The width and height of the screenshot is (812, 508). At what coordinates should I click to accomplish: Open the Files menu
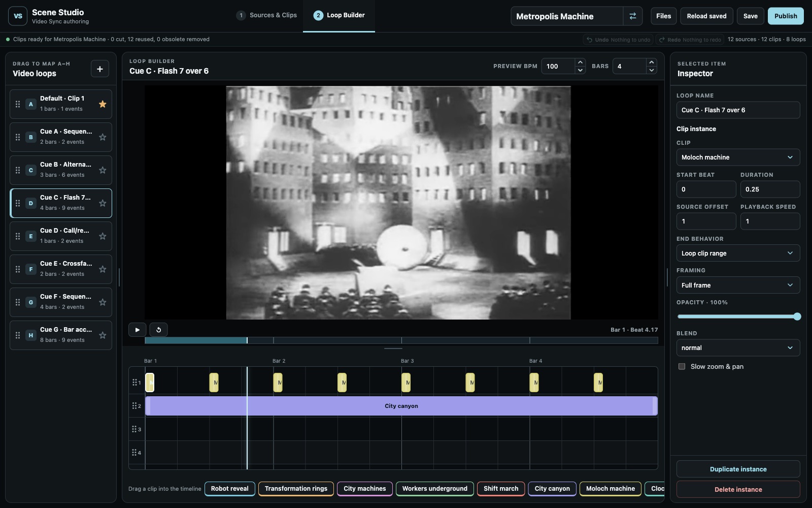click(663, 16)
